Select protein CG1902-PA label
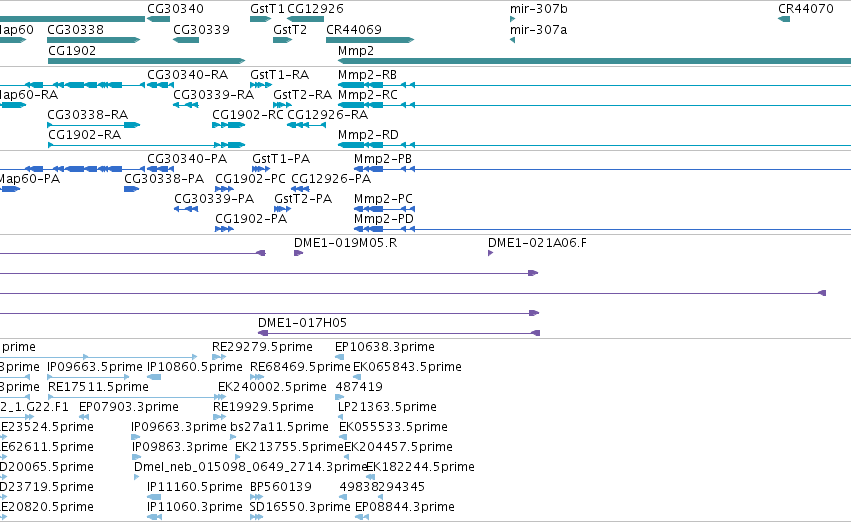 251,219
